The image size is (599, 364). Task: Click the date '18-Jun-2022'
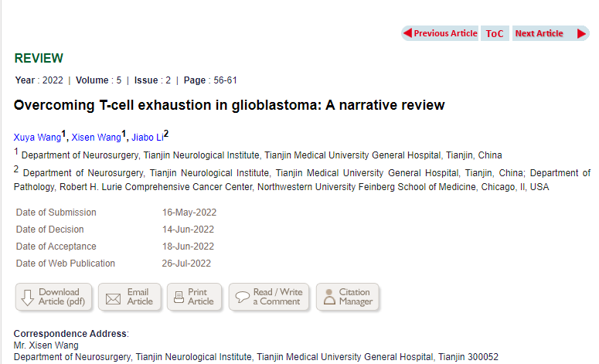188,247
